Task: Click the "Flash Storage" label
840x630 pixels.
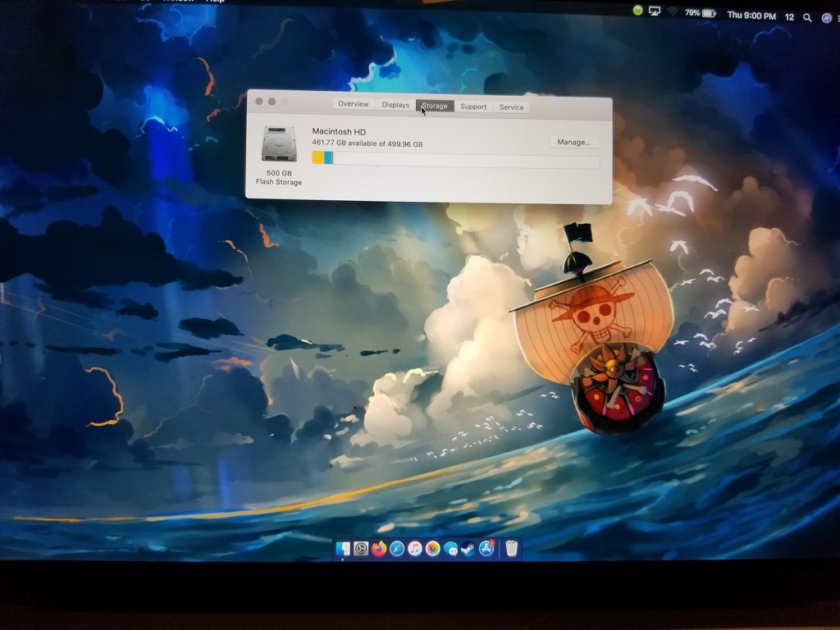Action: point(279,182)
